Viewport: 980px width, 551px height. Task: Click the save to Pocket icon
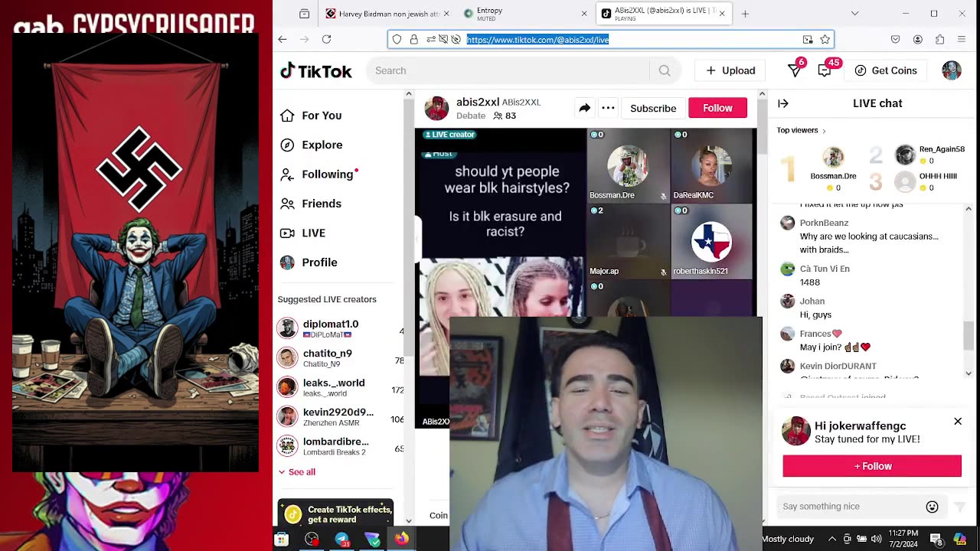895,40
